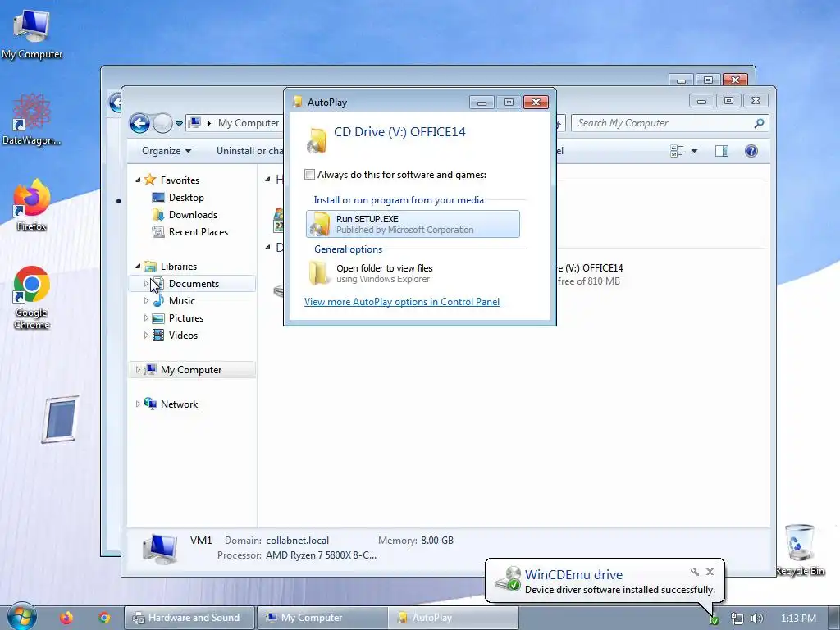The width and height of the screenshot is (840, 630).
Task: Click the Change your view icon
Action: [677, 151]
